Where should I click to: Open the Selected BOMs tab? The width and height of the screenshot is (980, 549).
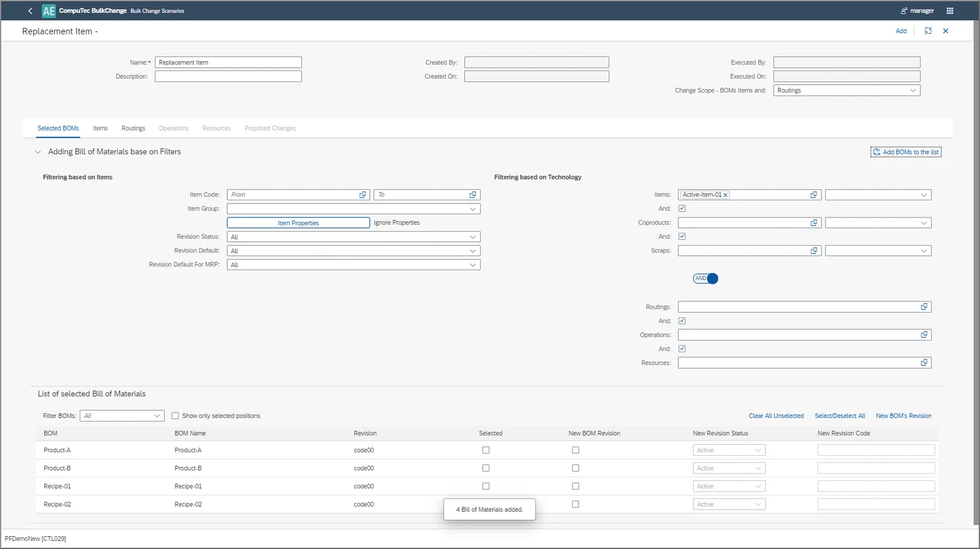coord(58,129)
